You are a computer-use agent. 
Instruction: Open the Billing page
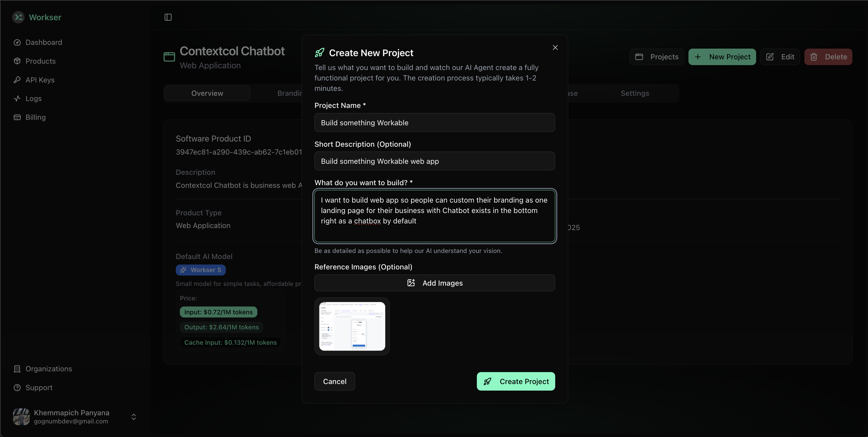coord(35,117)
